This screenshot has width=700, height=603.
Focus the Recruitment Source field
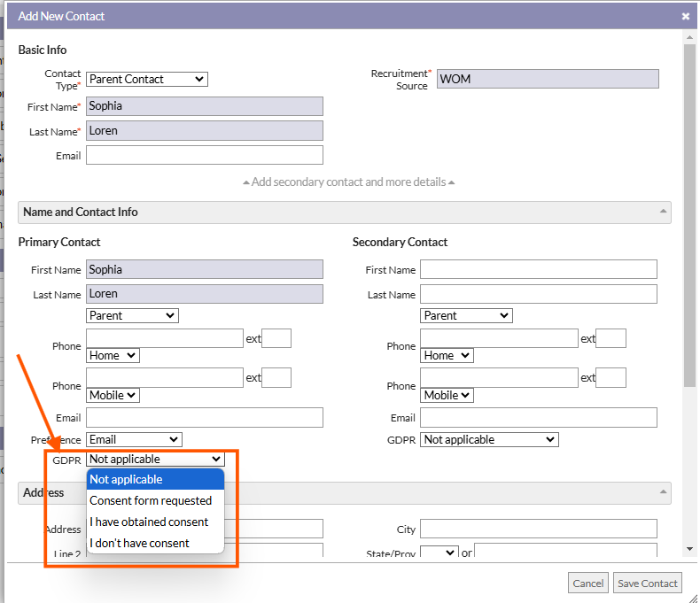(x=548, y=79)
